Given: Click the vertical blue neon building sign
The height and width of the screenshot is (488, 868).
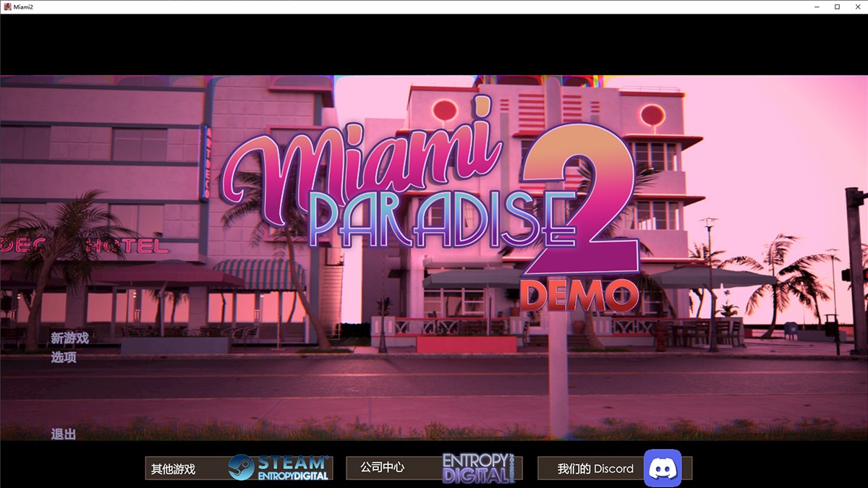Looking at the screenshot, I should pos(205,163).
